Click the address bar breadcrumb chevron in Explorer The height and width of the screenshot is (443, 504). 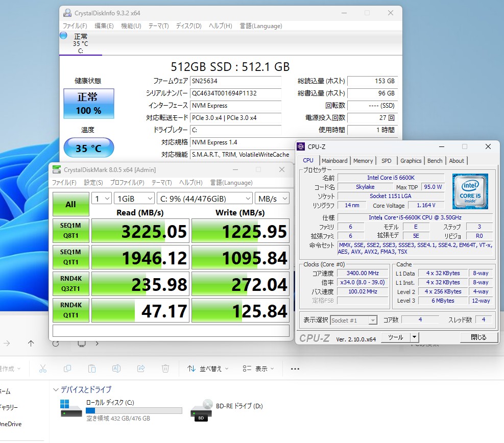pos(97,343)
